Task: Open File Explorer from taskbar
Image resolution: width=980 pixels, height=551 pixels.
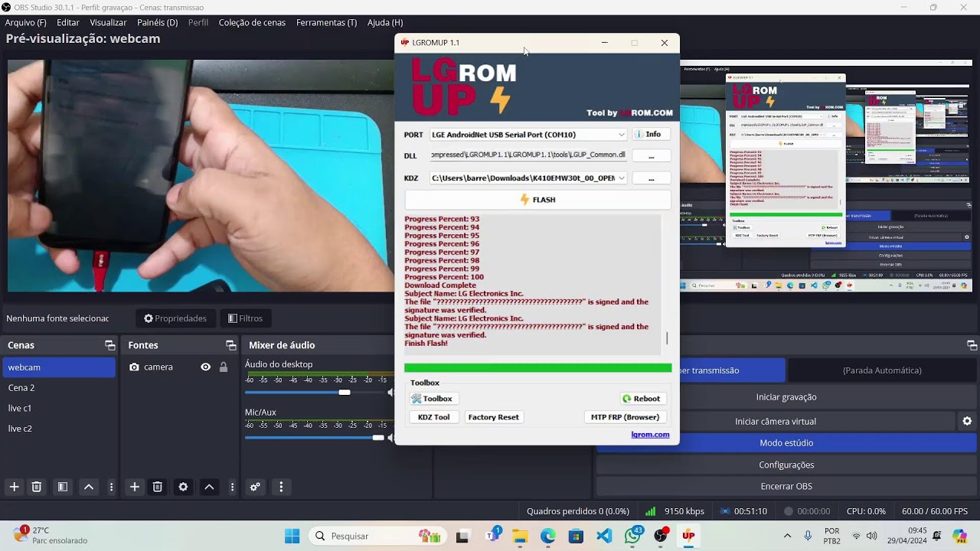Action: click(x=520, y=536)
